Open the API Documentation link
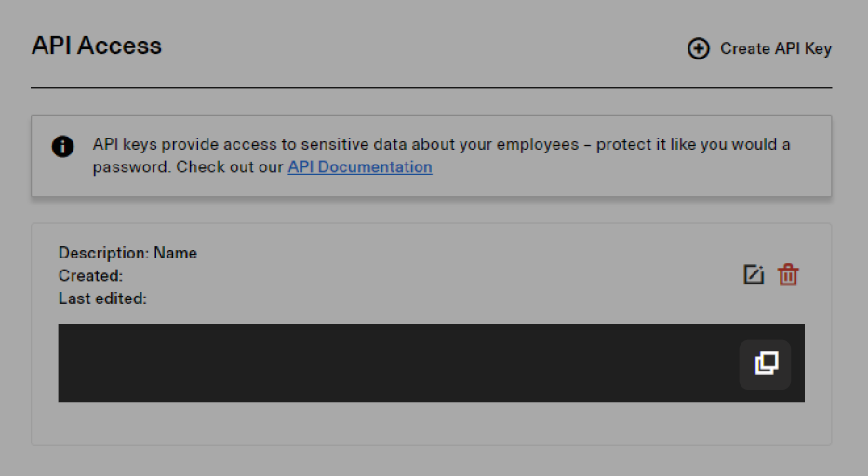Image resolution: width=868 pixels, height=476 pixels. click(359, 167)
